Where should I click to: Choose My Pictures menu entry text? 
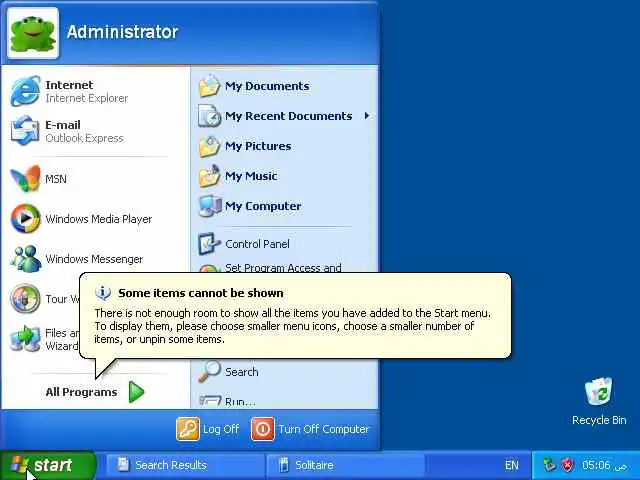[x=258, y=146]
